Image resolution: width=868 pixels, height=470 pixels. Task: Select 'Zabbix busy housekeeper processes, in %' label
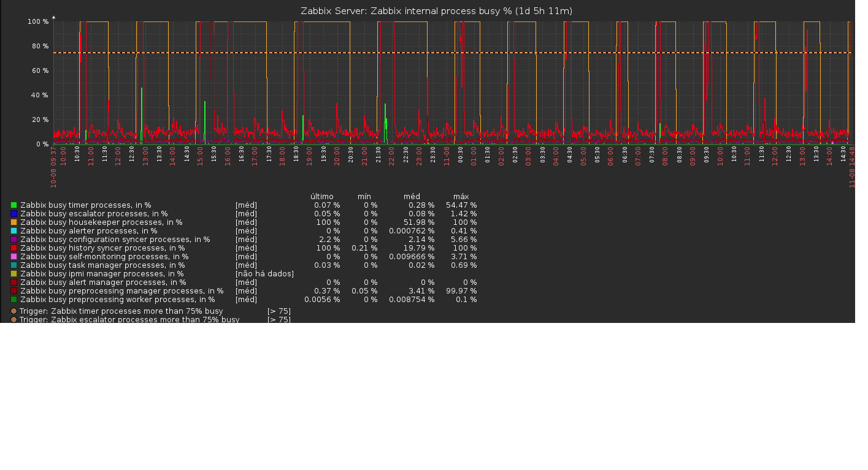(101, 222)
